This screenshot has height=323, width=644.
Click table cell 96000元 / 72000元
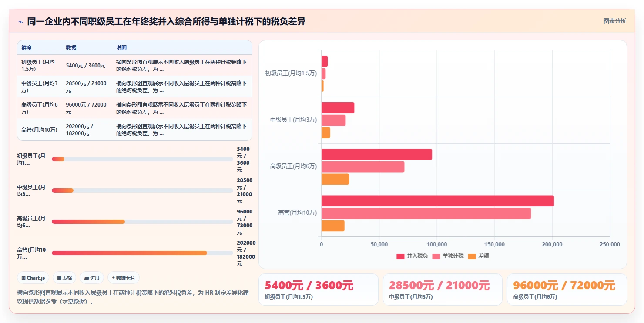87,108
